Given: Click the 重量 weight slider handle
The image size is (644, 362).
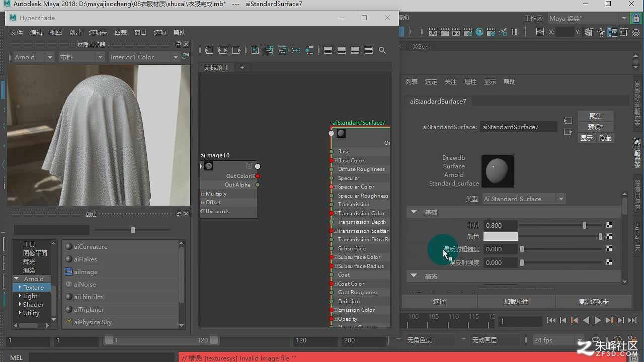Looking at the screenshot, I should click(584, 225).
